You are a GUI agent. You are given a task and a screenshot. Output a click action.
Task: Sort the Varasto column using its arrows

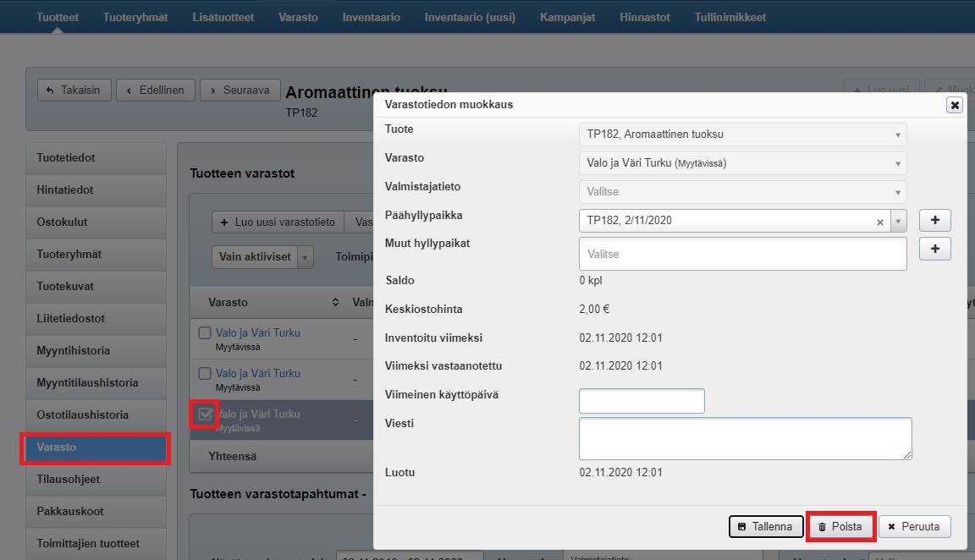tap(335, 302)
